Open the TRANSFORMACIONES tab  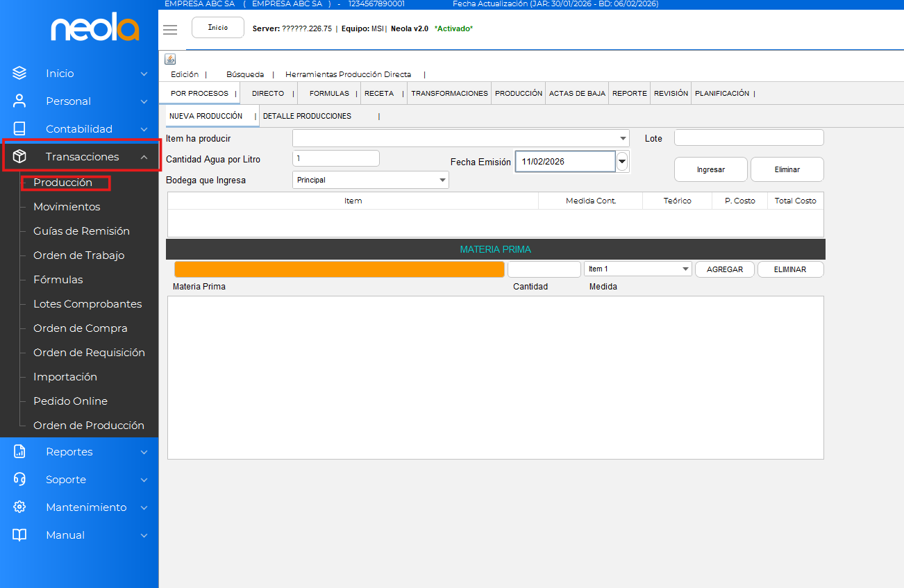point(449,93)
